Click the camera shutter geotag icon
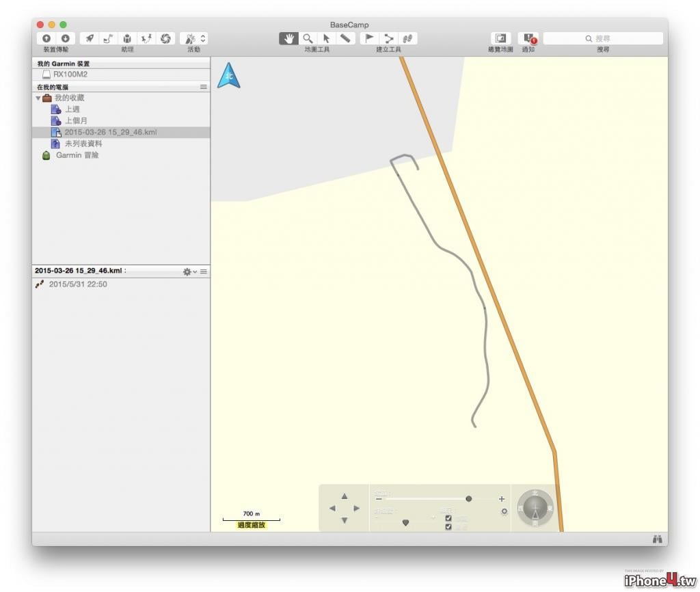Image resolution: width=700 pixels, height=592 pixels. click(165, 38)
